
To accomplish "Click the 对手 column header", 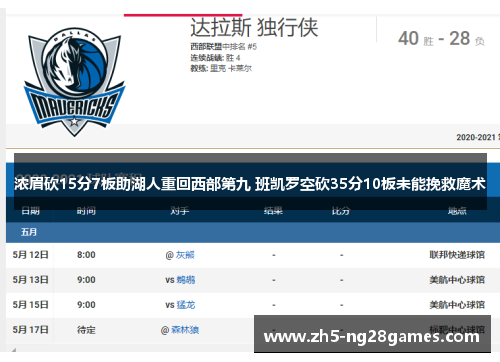I will 180,211.
